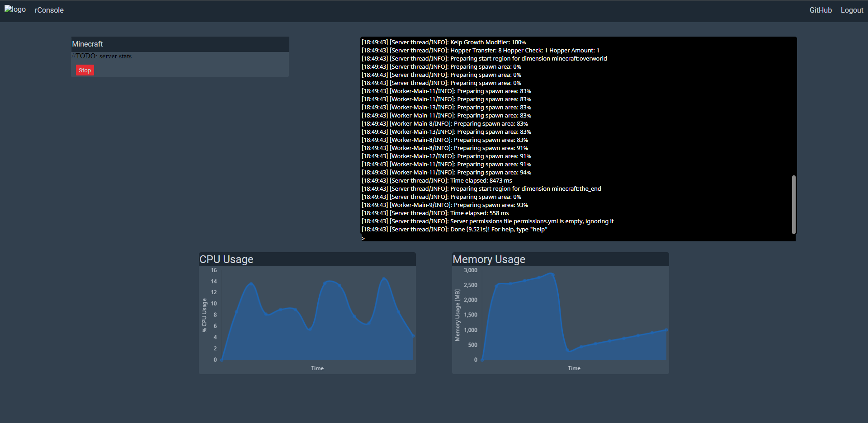Click Logout in the top bar
This screenshot has width=868, height=423.
point(852,10)
